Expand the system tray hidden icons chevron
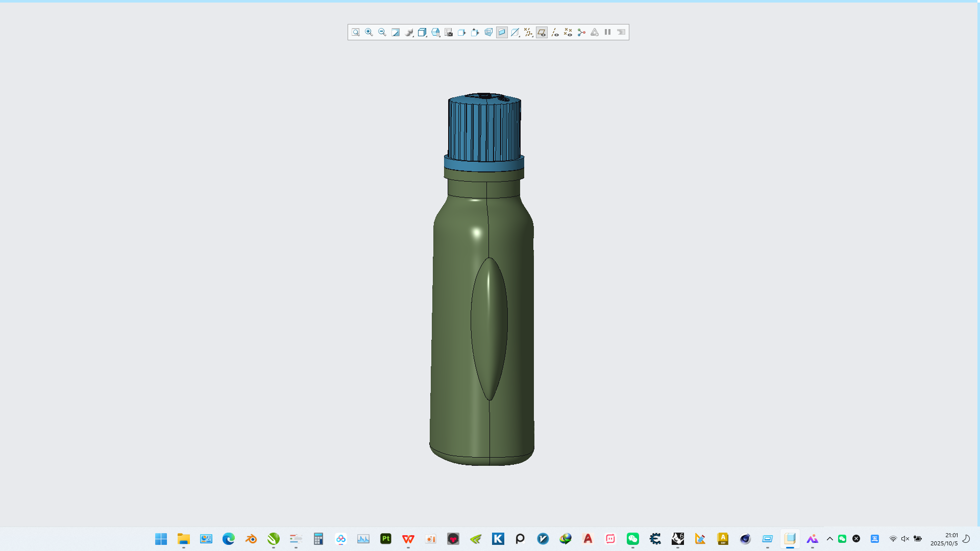The image size is (980, 551). tap(829, 539)
